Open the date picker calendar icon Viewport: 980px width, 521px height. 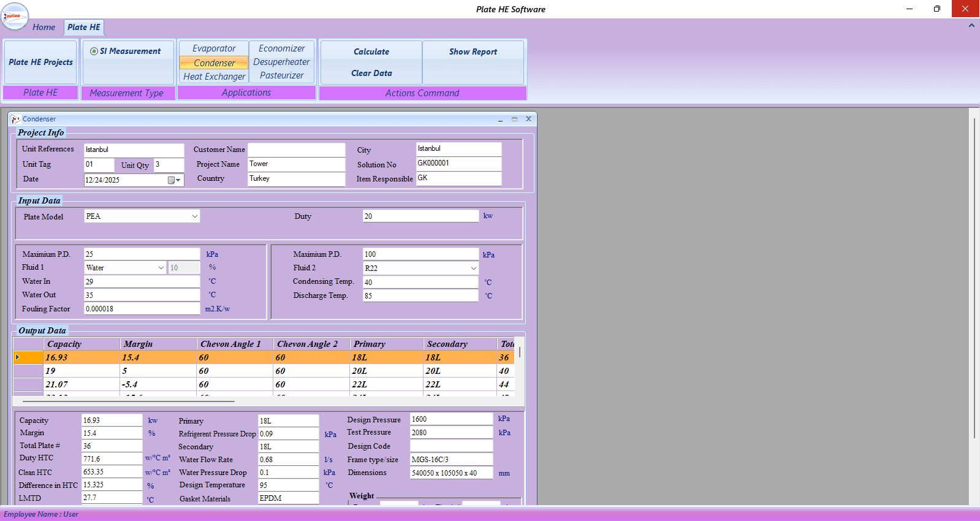point(171,180)
